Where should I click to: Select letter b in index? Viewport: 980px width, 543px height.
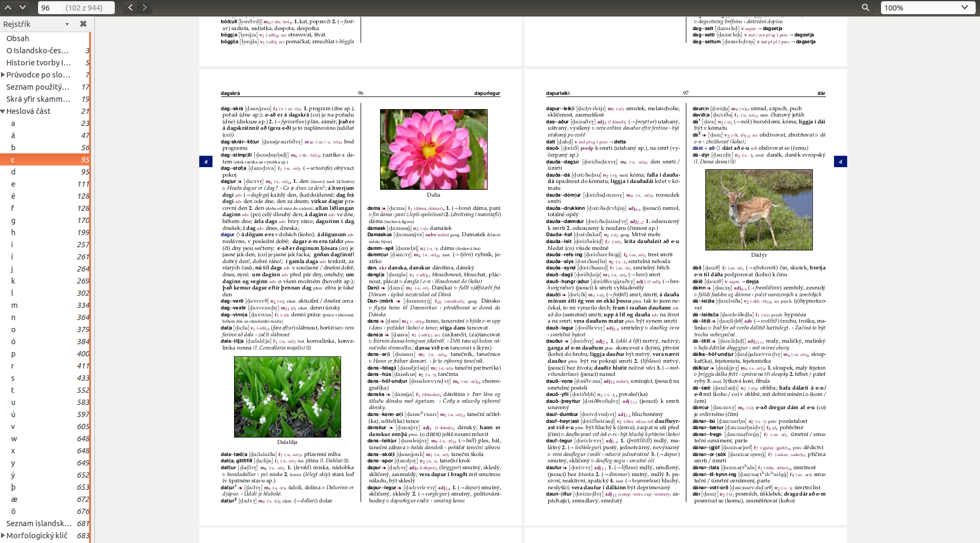[45, 148]
